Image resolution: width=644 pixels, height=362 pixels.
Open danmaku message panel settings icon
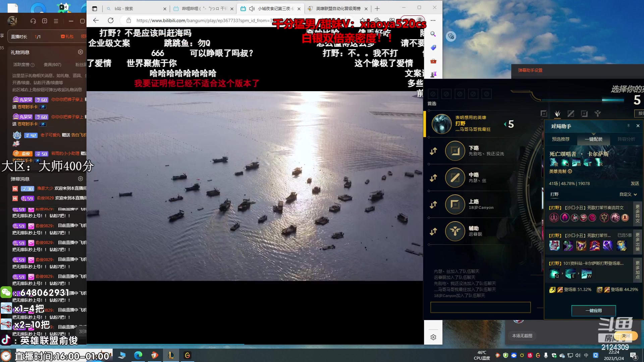coord(80,179)
